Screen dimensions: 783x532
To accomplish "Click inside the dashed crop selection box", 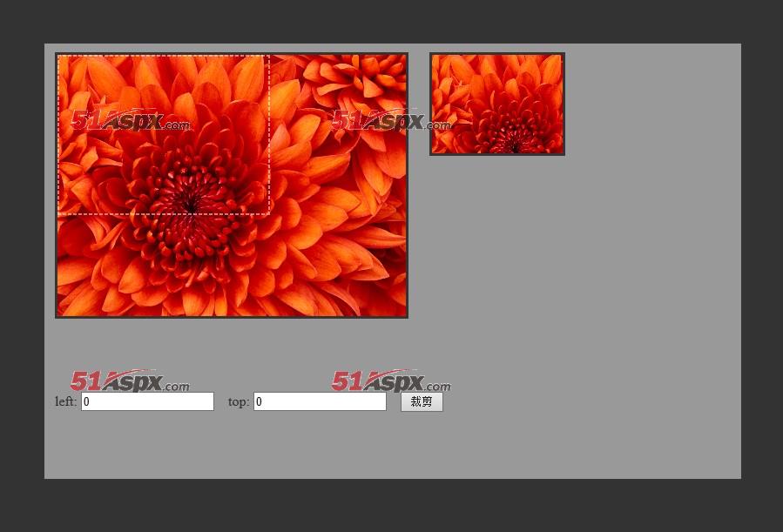I will pyautogui.click(x=164, y=135).
